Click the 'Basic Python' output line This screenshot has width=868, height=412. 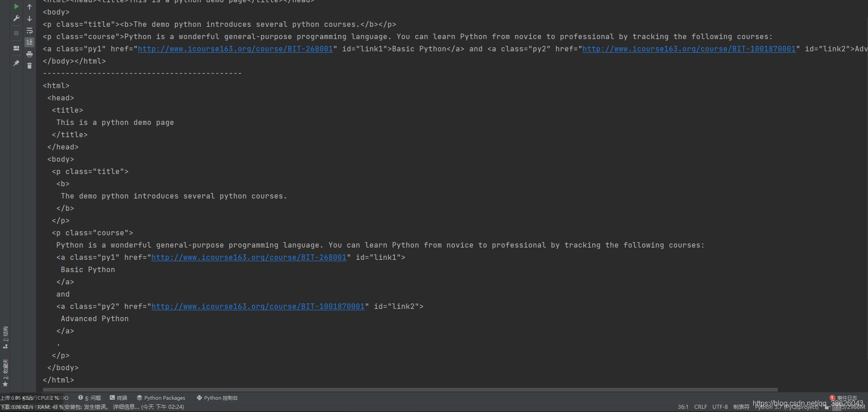(88, 270)
